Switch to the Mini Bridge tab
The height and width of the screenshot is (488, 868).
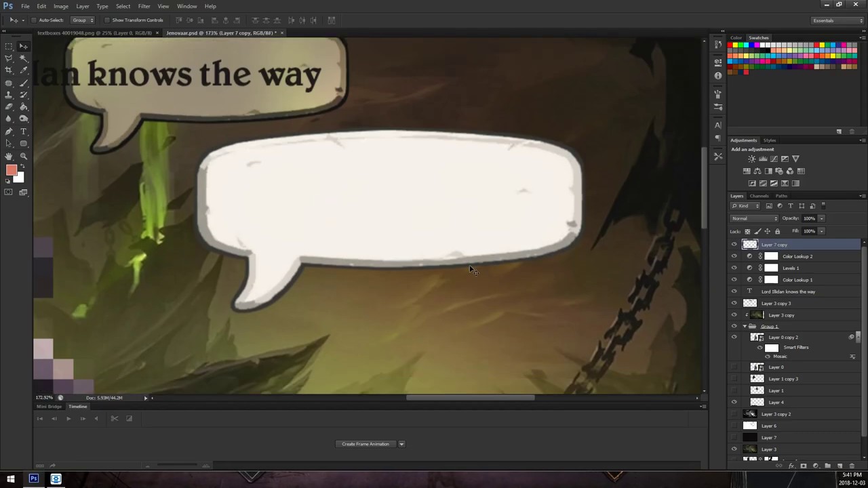(49, 407)
